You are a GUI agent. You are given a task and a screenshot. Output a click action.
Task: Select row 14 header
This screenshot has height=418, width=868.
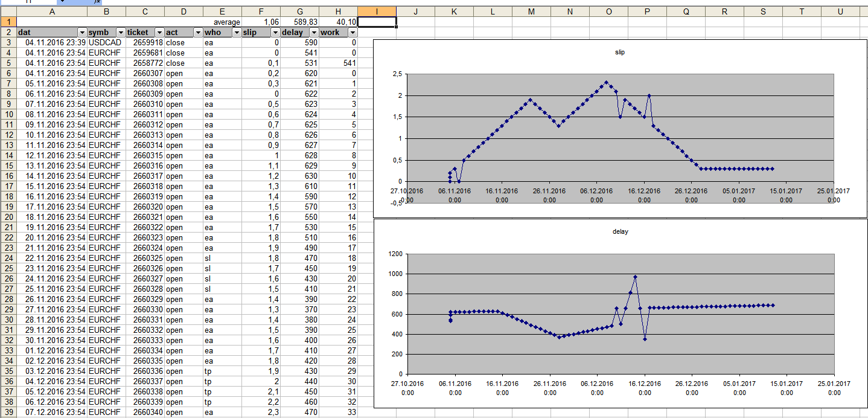point(8,155)
